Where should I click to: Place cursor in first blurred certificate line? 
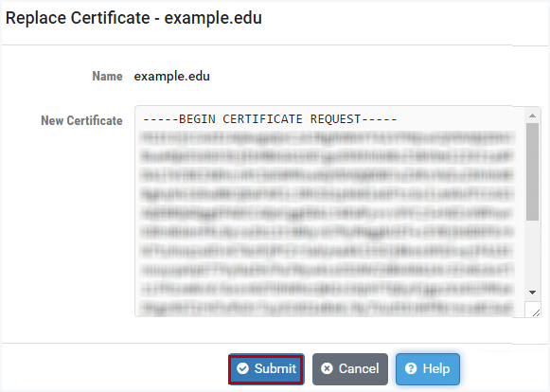pos(327,138)
